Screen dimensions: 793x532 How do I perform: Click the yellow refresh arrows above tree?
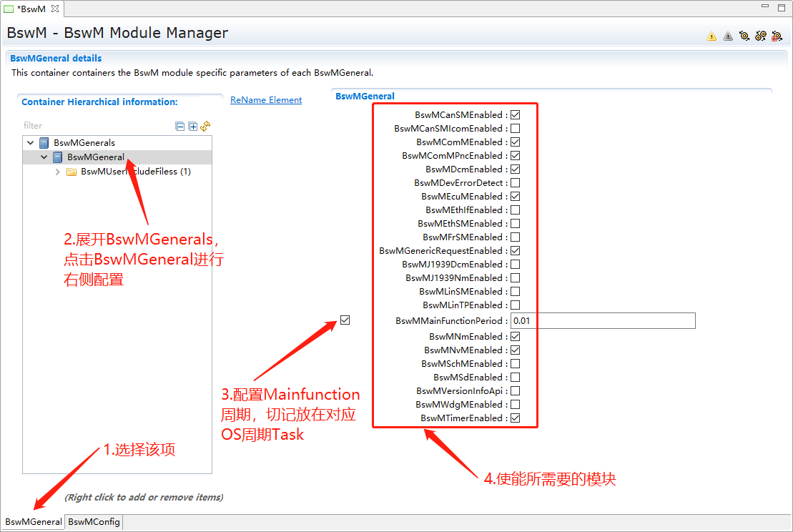point(205,126)
